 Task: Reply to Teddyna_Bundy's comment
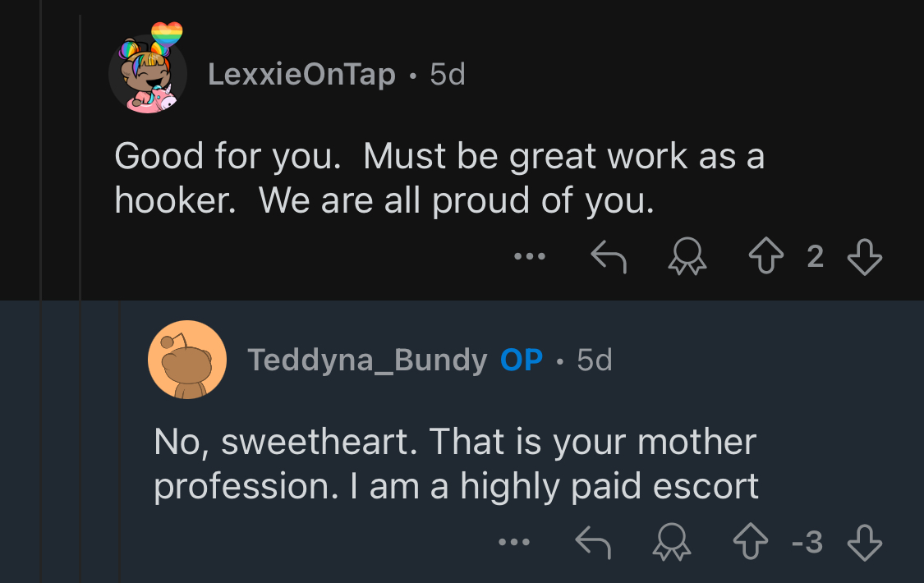pyautogui.click(x=593, y=542)
